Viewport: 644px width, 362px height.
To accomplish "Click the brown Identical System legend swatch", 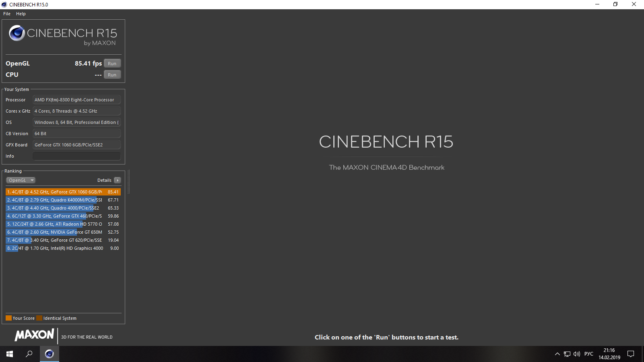I will 39,318.
